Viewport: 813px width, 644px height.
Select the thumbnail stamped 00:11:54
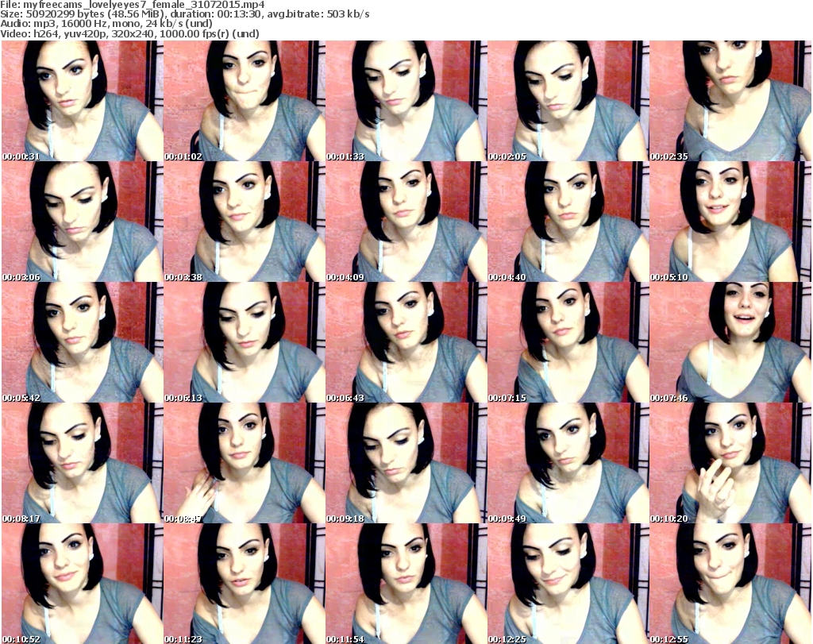406,584
